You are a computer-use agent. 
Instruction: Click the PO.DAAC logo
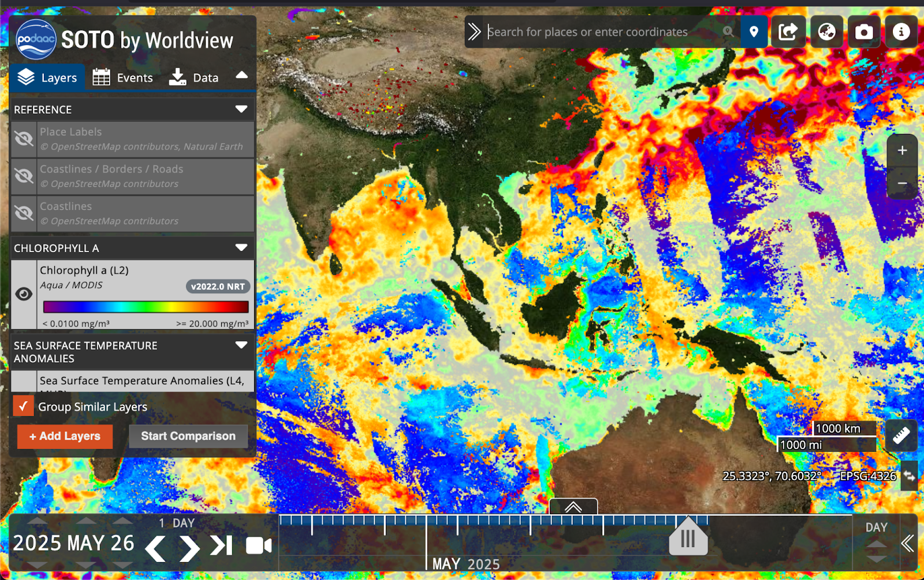[36, 40]
